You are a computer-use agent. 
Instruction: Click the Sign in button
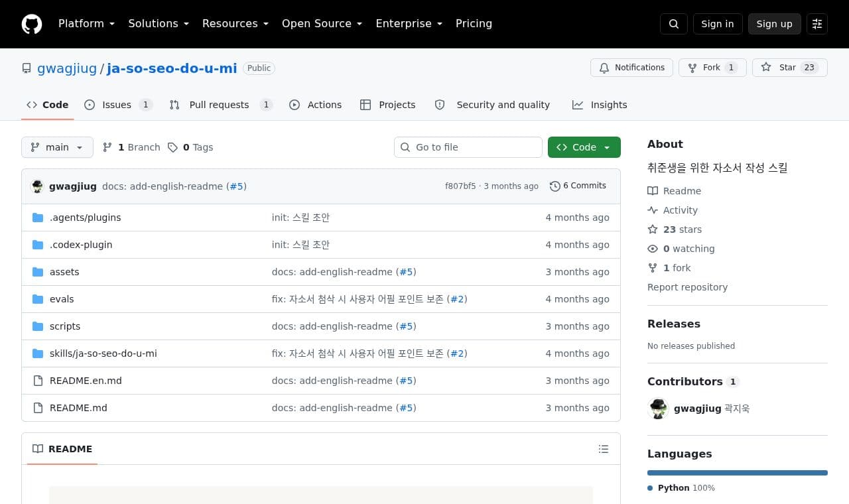(718, 24)
